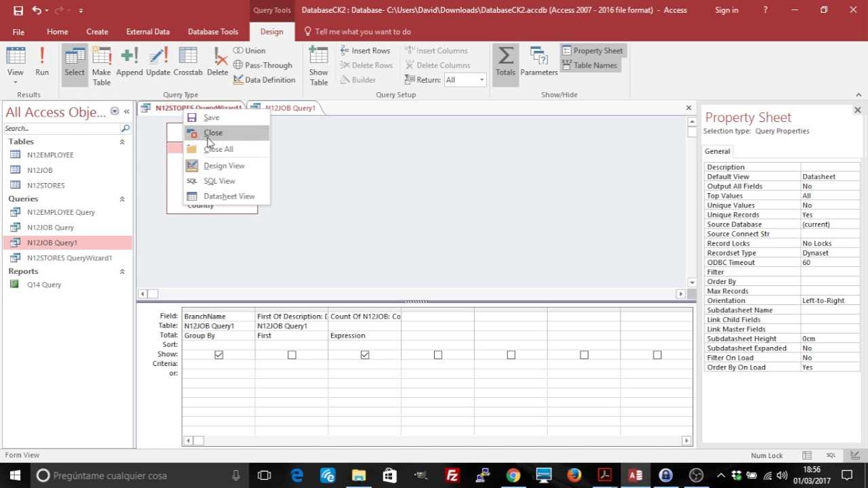Close the Property Sheet pane

click(x=857, y=110)
